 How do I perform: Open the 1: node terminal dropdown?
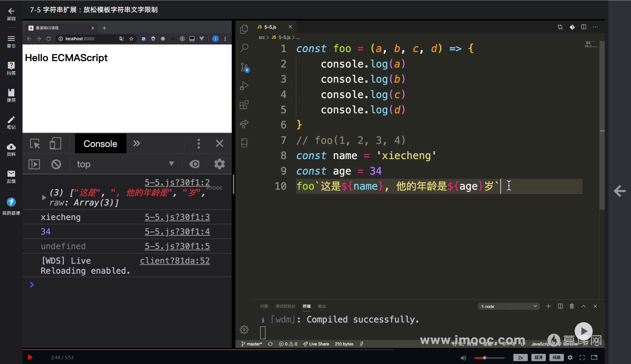(x=509, y=306)
